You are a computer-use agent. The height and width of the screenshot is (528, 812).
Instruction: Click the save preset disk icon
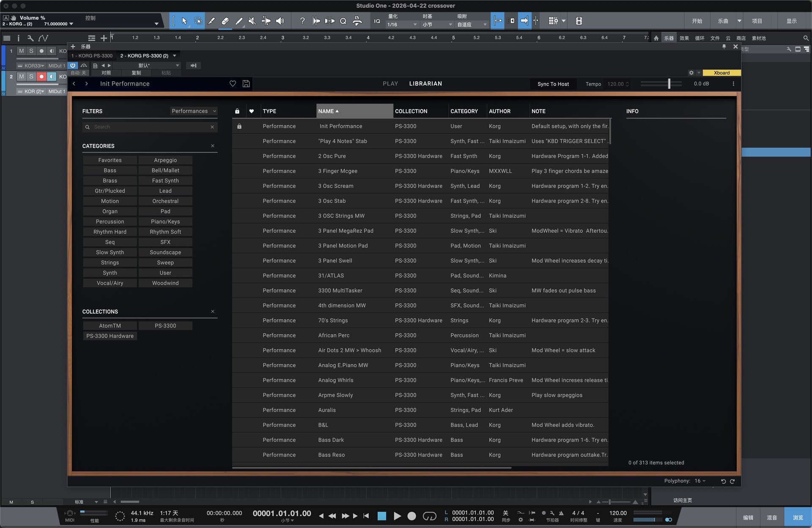[x=246, y=83]
